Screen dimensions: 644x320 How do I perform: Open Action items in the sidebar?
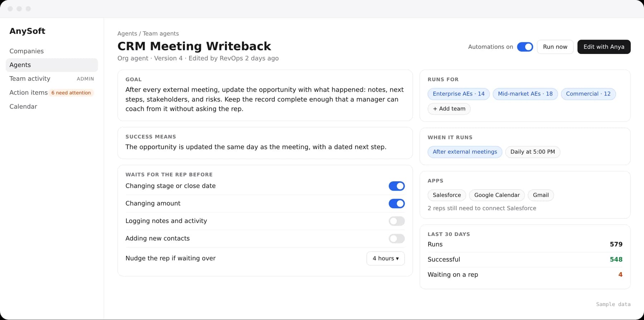point(29,93)
